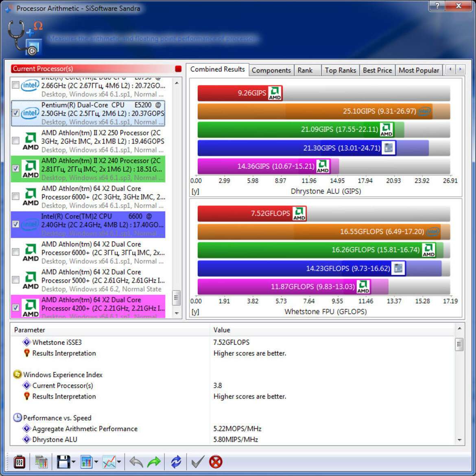476x476 pixels.
Task: Check the Athlon 64 X2 6000+ 3ГГц checkbox
Action: point(15,252)
